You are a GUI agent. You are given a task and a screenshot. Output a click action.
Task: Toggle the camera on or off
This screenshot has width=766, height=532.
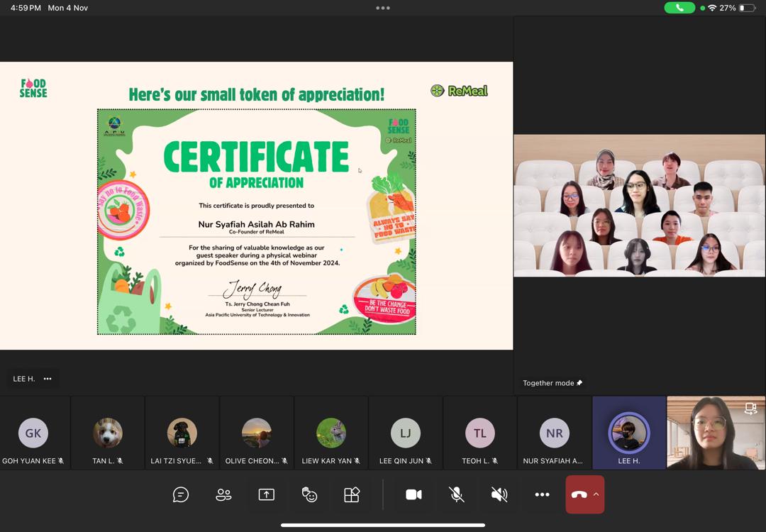click(413, 495)
